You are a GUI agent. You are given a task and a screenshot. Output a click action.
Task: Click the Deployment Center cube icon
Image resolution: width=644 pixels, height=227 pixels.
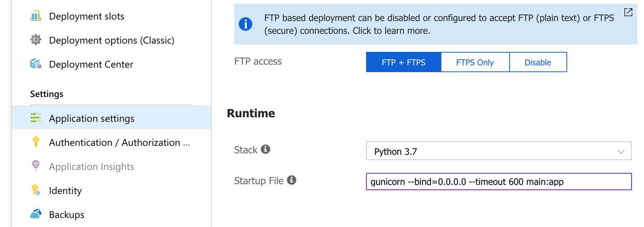pos(36,64)
